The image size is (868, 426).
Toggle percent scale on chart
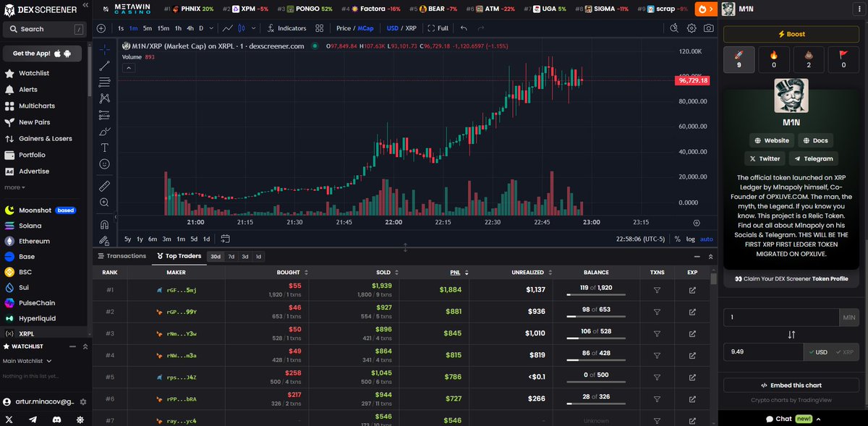(x=677, y=239)
